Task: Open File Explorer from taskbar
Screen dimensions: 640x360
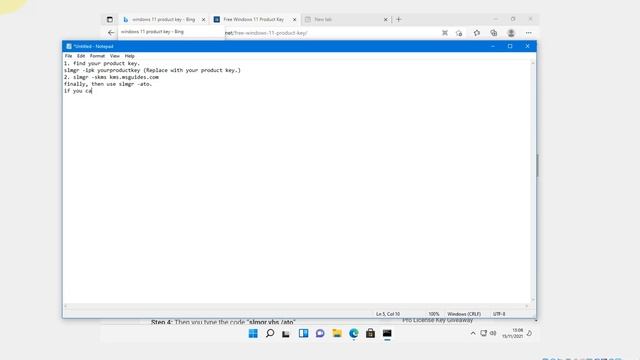Action: (x=337, y=333)
